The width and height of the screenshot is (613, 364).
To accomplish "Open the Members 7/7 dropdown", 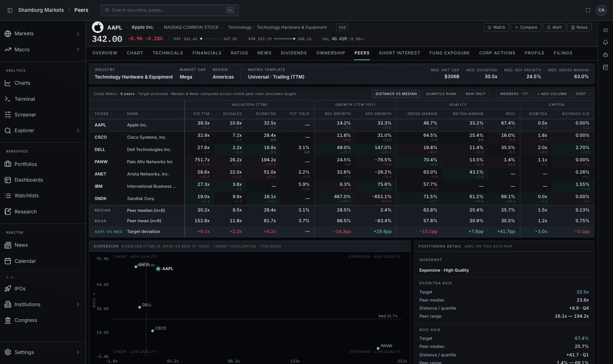I will [514, 94].
